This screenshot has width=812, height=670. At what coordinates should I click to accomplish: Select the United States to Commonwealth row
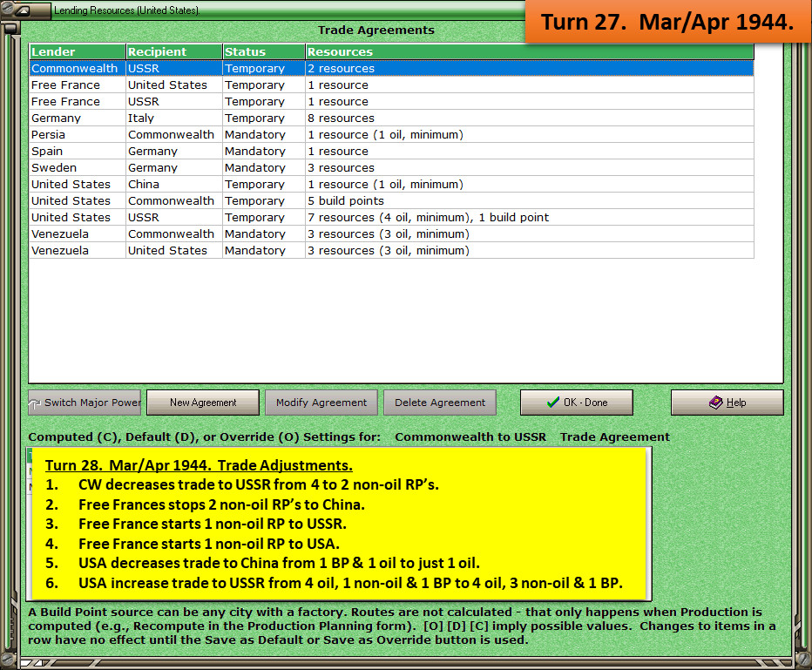click(391, 201)
